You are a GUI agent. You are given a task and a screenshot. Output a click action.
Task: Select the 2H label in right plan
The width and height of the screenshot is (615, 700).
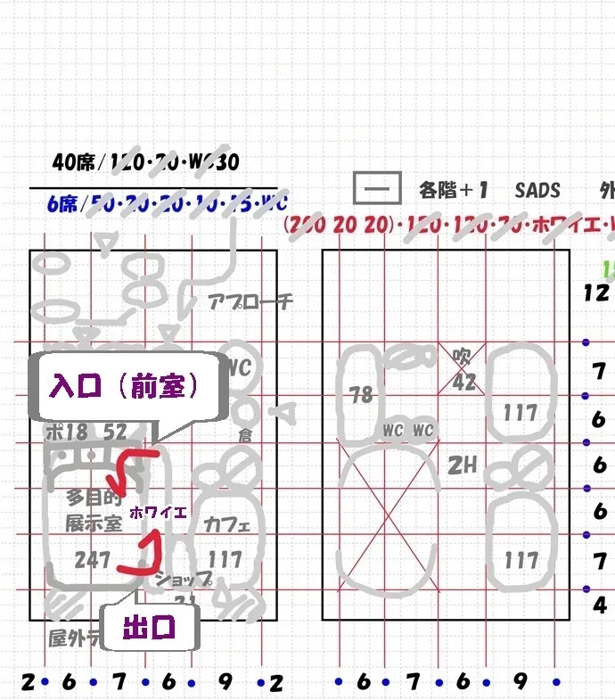point(462,465)
